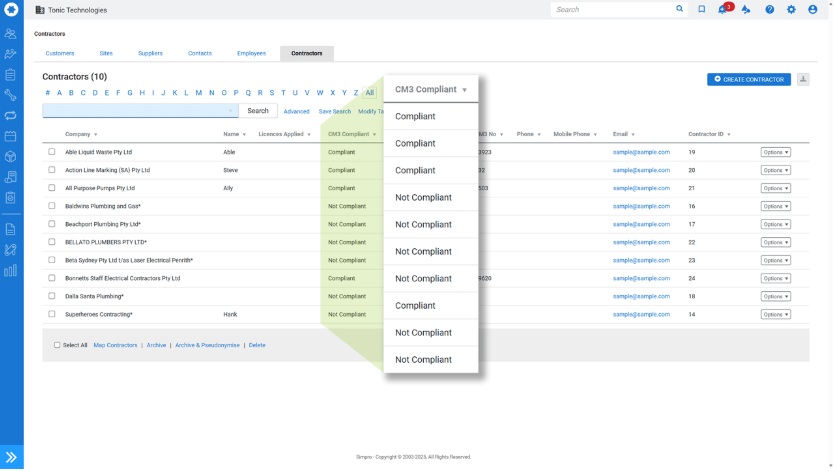Check the Select All checkbox
This screenshot has height=471, width=835.
(57, 345)
